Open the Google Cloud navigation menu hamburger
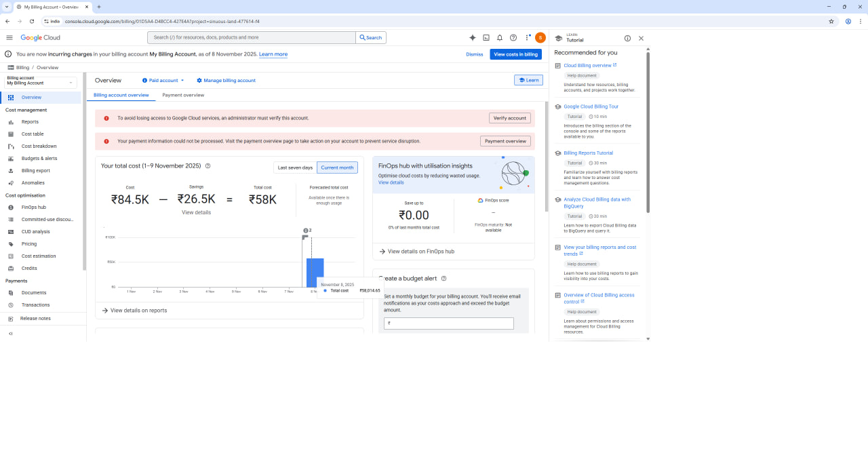The image size is (868, 472). pos(9,38)
